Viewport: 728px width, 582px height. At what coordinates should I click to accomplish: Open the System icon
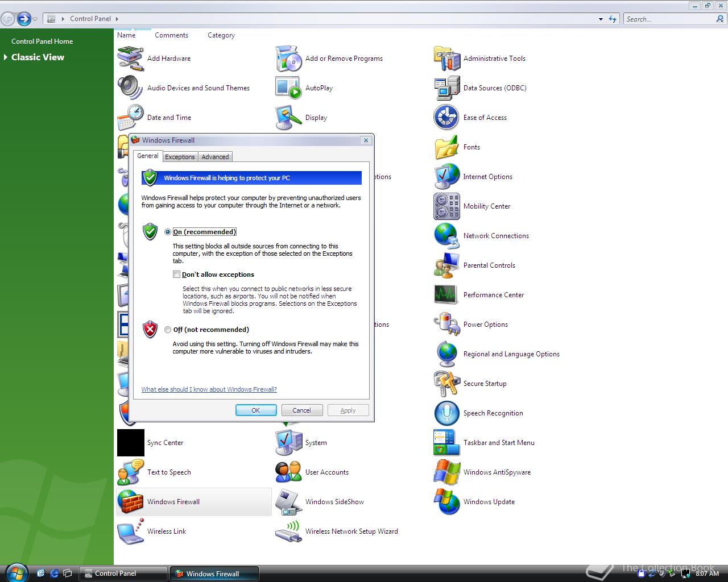tap(288, 442)
